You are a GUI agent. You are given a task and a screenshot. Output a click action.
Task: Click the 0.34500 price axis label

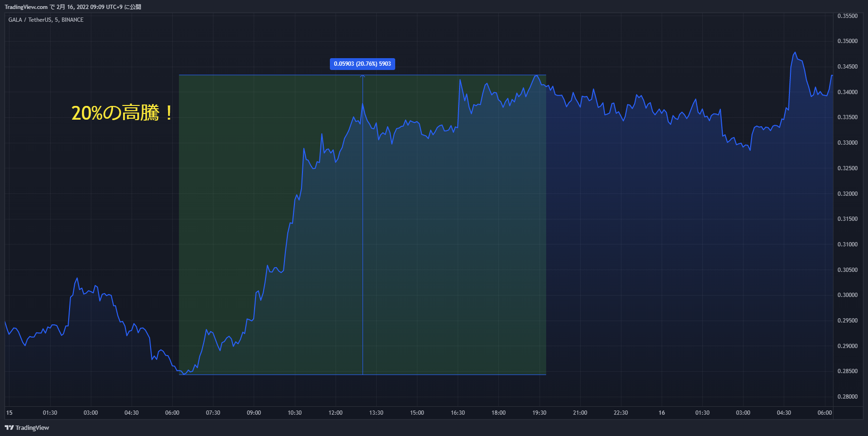[x=848, y=67]
